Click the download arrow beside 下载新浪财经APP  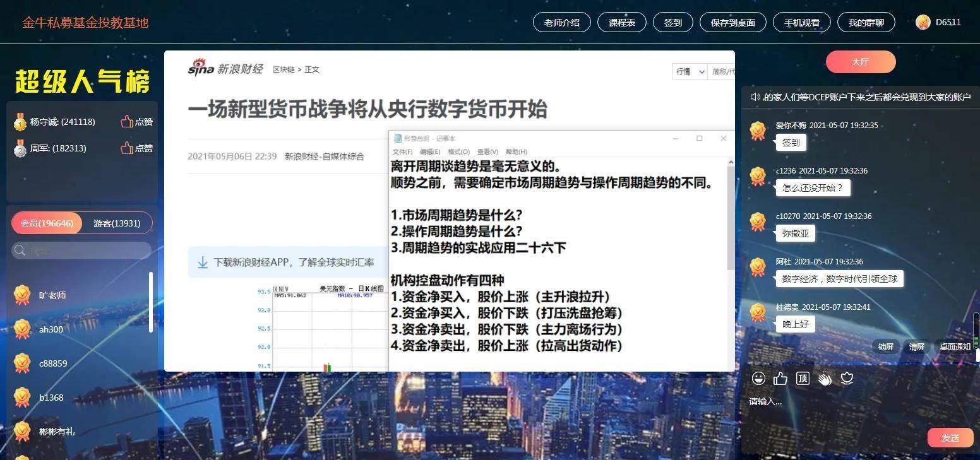click(x=203, y=261)
